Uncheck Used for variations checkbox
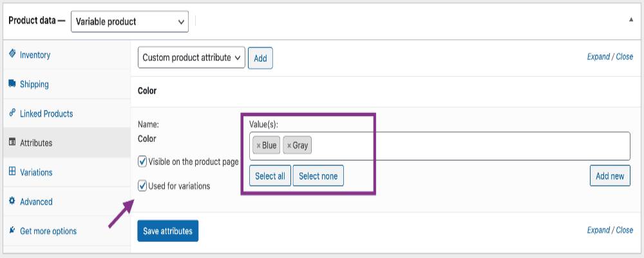 (x=143, y=186)
